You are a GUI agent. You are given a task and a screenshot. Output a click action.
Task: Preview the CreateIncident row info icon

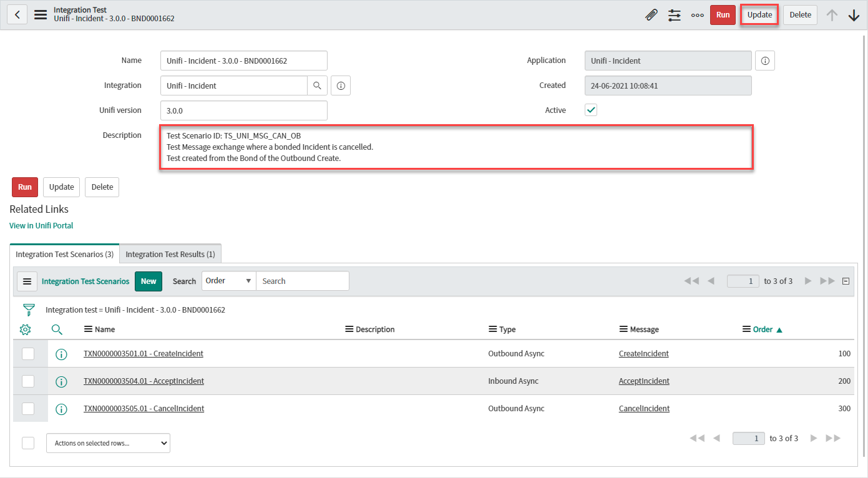tap(61, 354)
